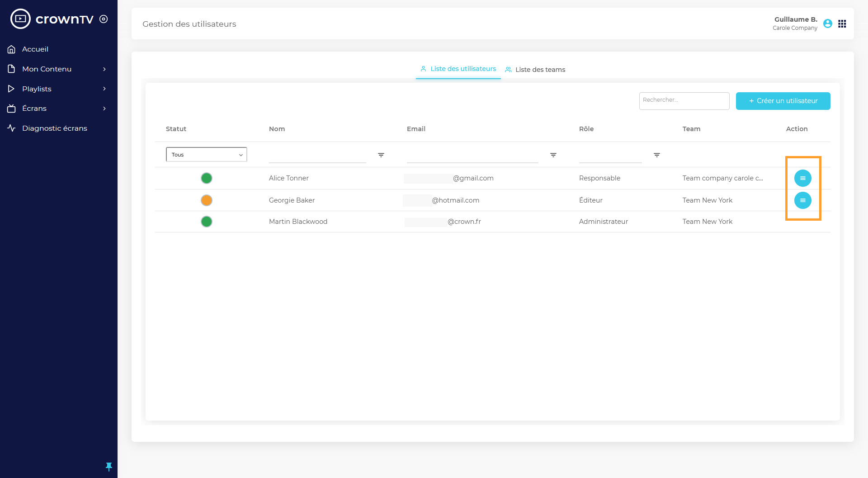This screenshot has height=478, width=868.
Task: Open action menu for Georgie Baker
Action: [803, 200]
